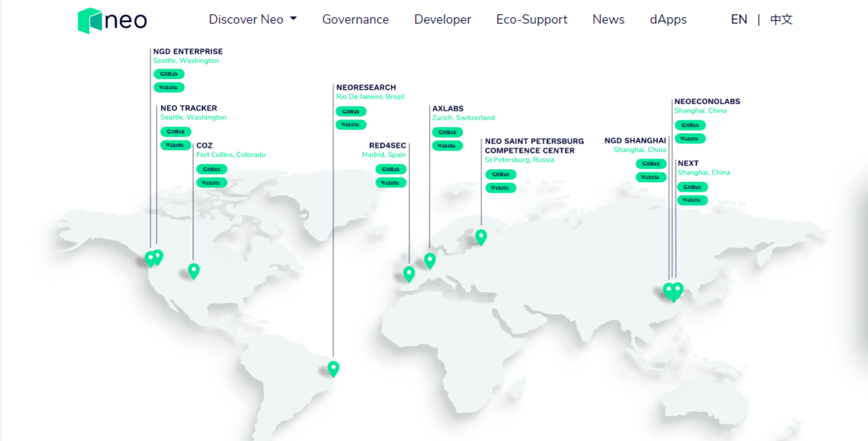Open the Neo Tracker GitHub button
Image resolution: width=868 pixels, height=441 pixels.
point(175,132)
